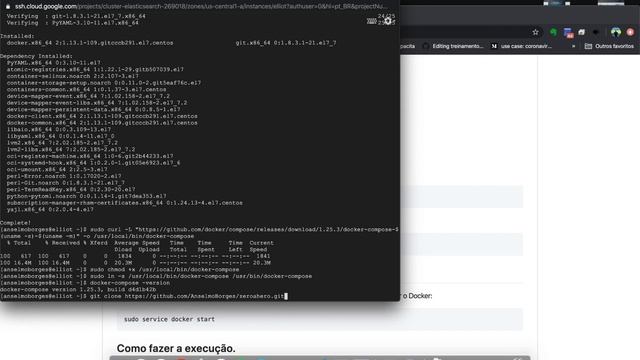The width and height of the screenshot is (640, 360).
Task: Open the Chrome profile avatar
Action: [616, 32]
